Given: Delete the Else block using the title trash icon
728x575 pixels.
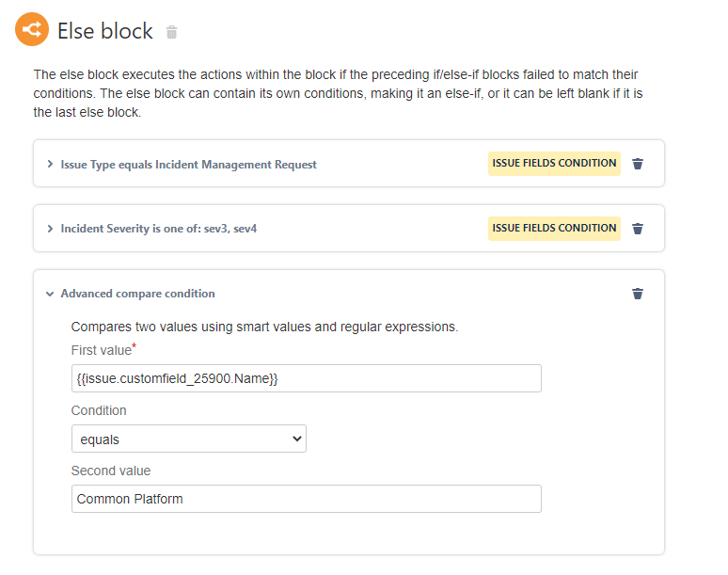Looking at the screenshot, I should [x=171, y=32].
